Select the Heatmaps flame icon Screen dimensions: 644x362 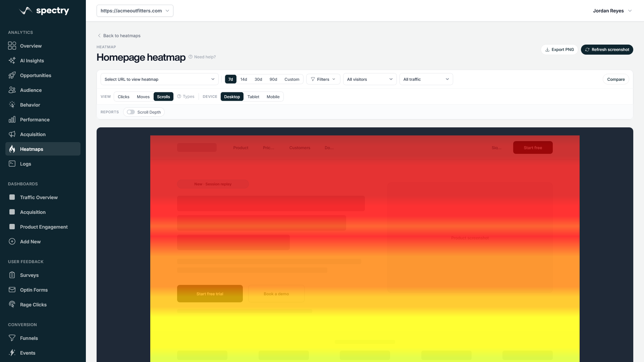(12, 149)
